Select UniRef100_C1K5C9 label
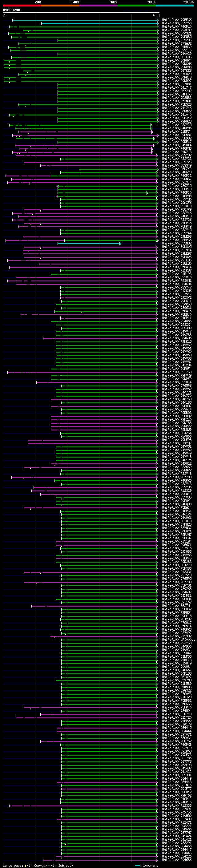 click(177, 47)
